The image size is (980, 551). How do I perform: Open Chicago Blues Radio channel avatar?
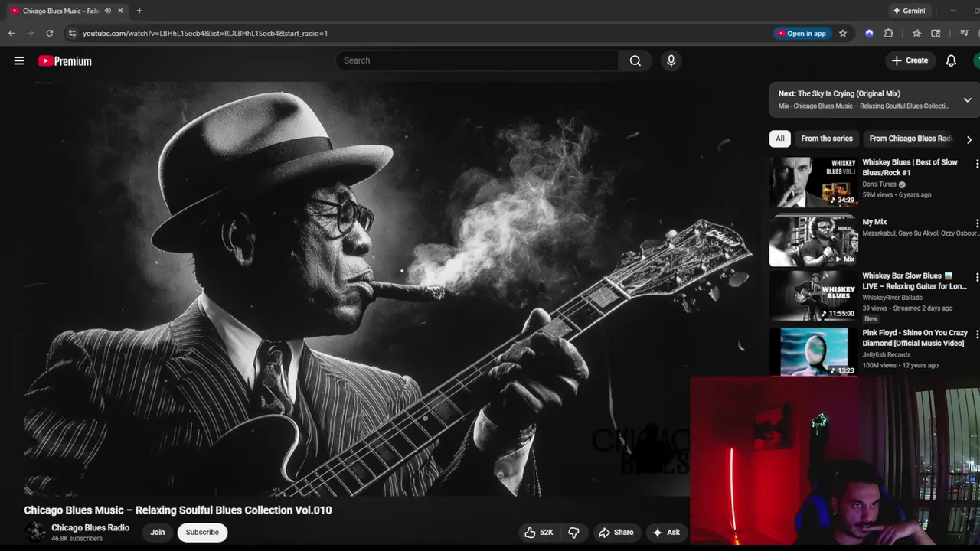[x=34, y=532]
